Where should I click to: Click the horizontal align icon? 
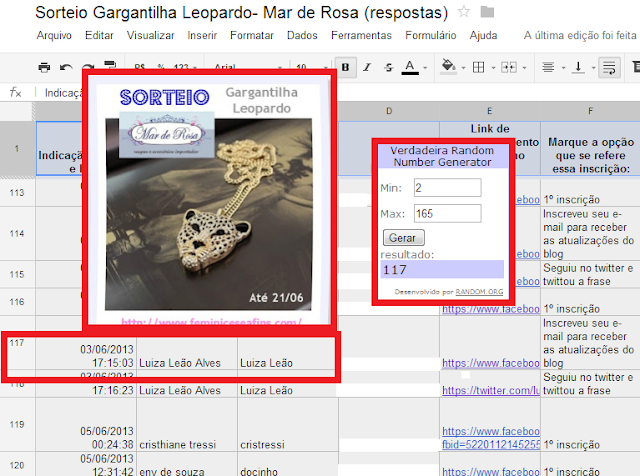pyautogui.click(x=548, y=67)
